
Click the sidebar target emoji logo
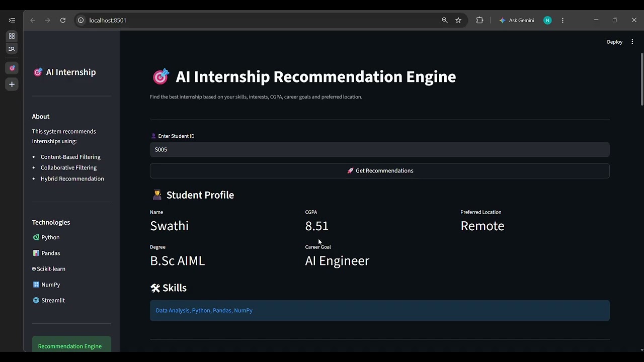pyautogui.click(x=38, y=72)
